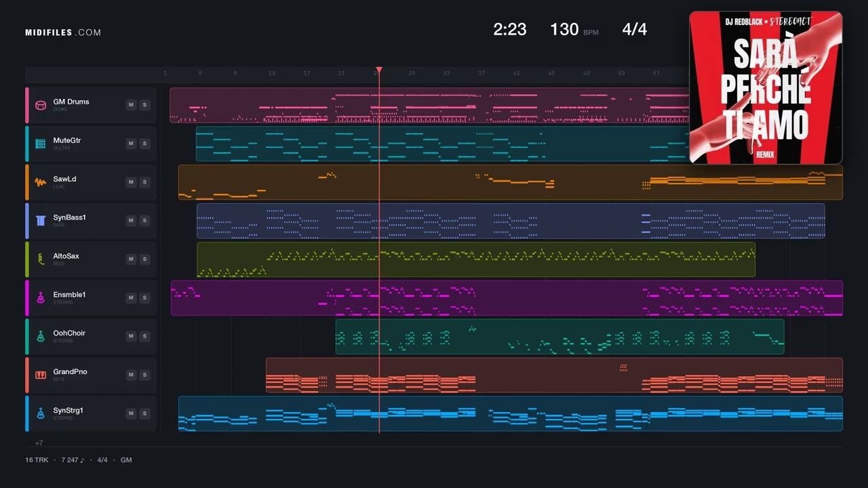Show the +7 hidden tracks
The width and height of the screenshot is (868, 488).
[x=39, y=443]
